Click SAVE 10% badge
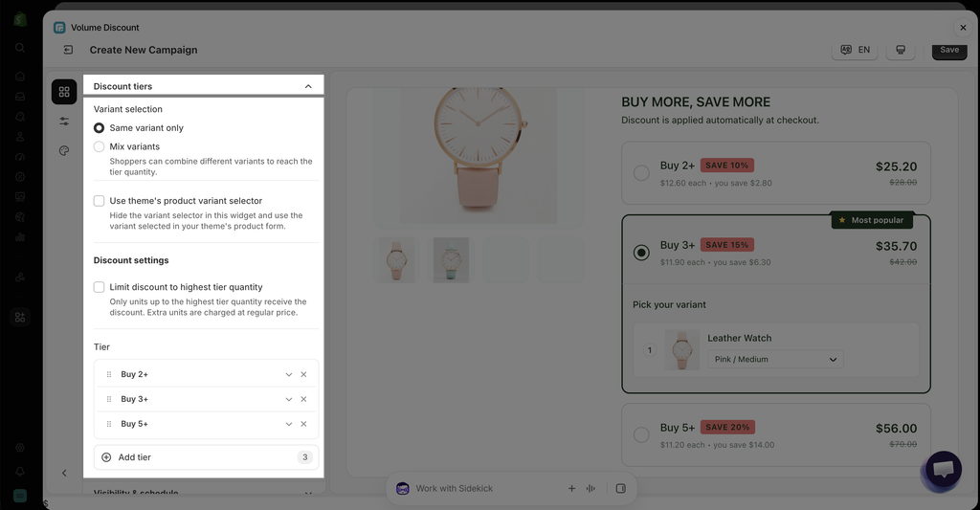 coord(727,166)
